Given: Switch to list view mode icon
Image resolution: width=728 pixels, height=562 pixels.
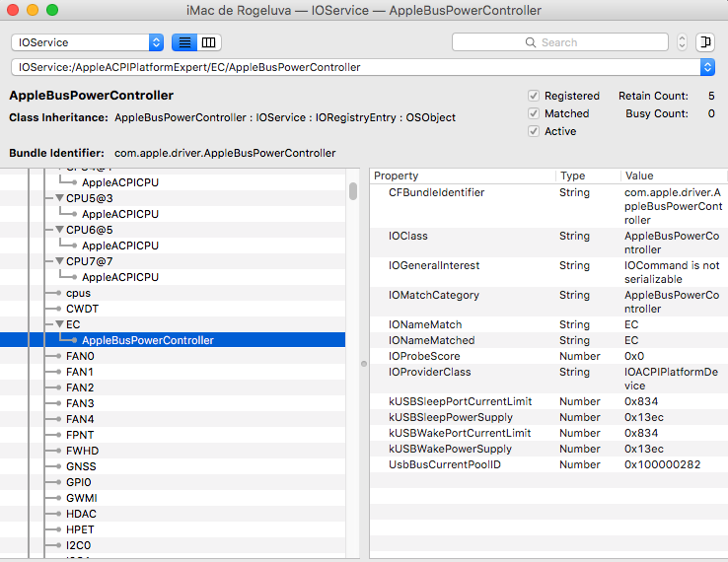Looking at the screenshot, I should 184,42.
